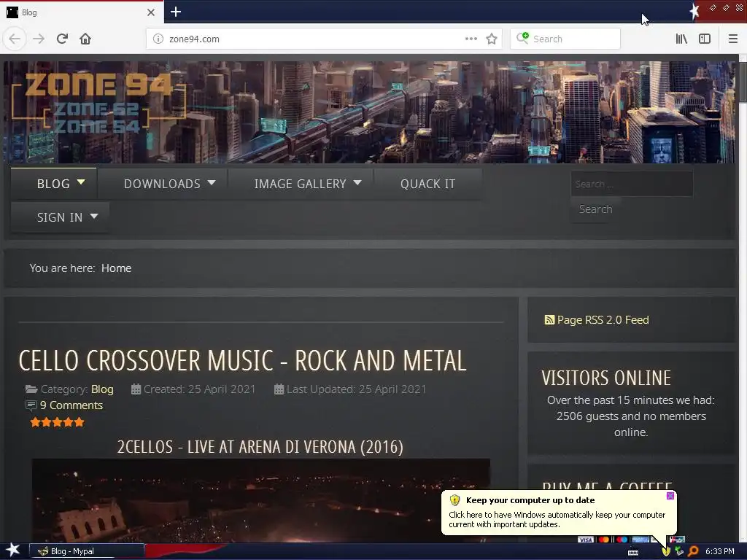Viewport: 747px width, 560px height.
Task: Click the search engine magnifier icon
Action: click(522, 38)
